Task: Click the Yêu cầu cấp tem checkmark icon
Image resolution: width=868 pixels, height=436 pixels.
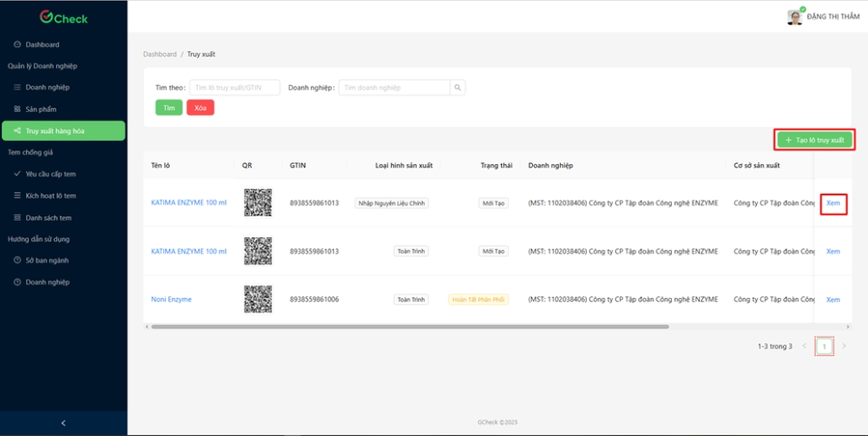Action: tap(17, 174)
